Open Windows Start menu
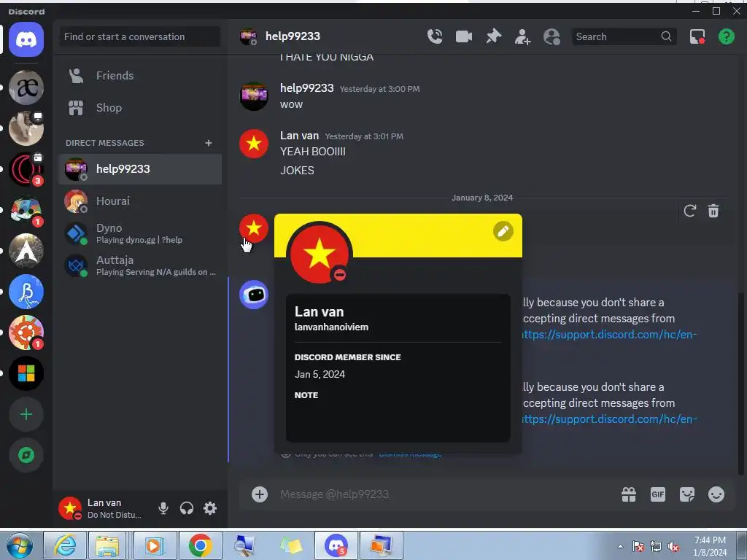This screenshot has height=560, width=747. tap(20, 545)
